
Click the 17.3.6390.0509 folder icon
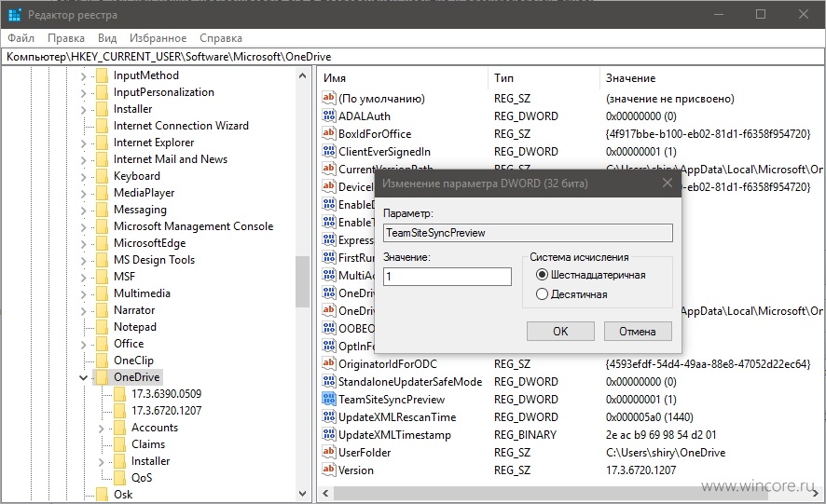119,394
